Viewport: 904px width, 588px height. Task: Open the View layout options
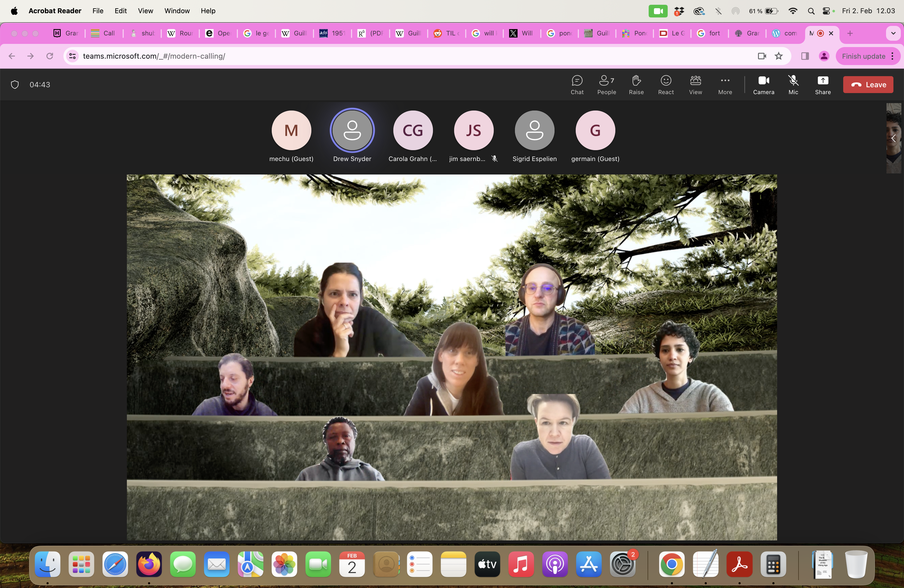click(695, 84)
